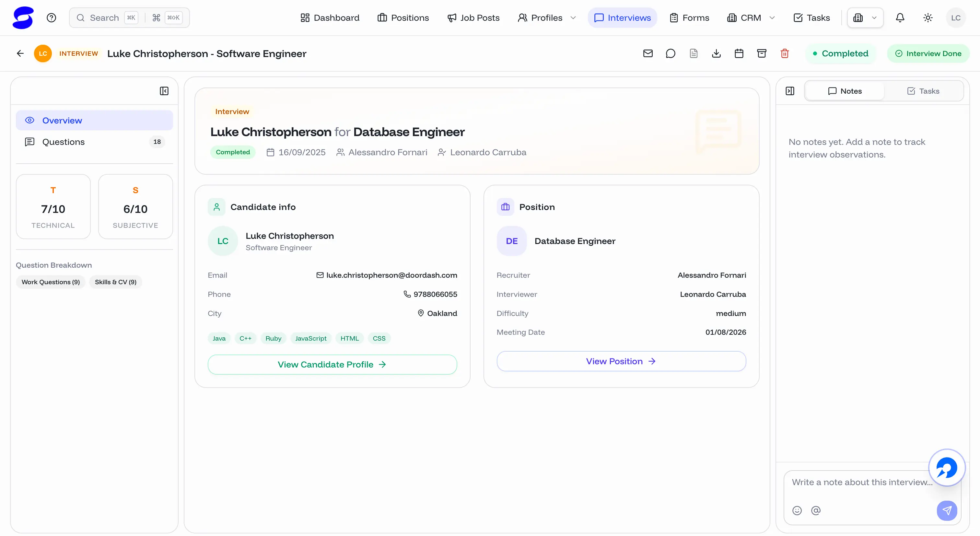
Task: Open Forms page
Action: (689, 18)
